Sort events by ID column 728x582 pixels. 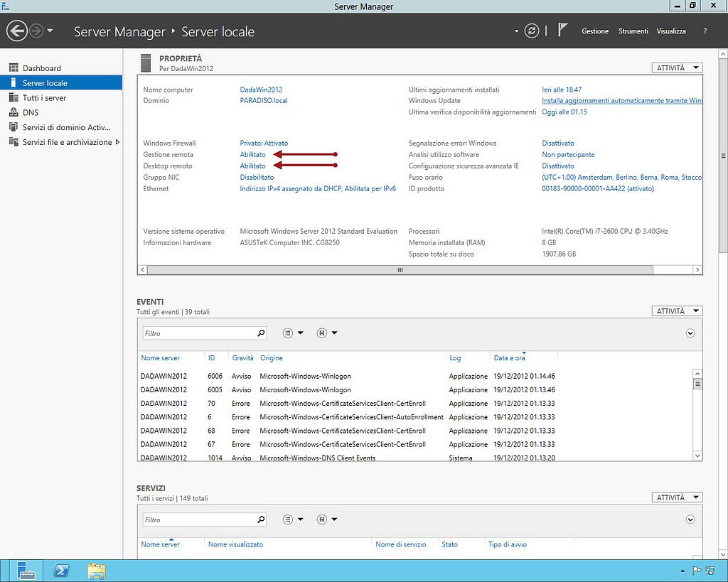pos(211,358)
